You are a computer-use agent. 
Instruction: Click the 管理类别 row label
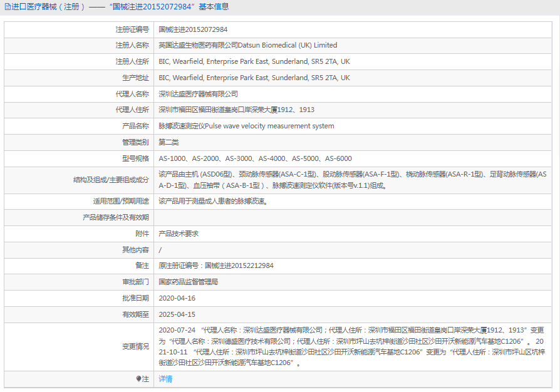[136, 142]
